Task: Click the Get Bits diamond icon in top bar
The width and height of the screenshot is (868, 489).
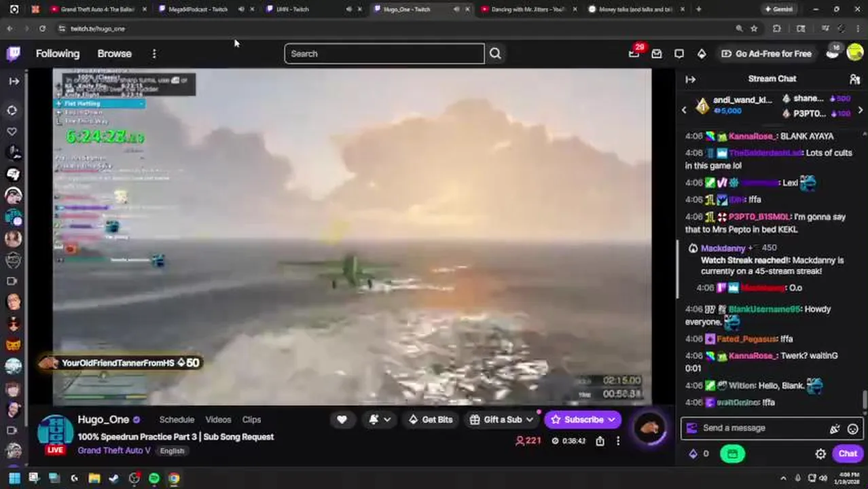Action: [702, 54]
